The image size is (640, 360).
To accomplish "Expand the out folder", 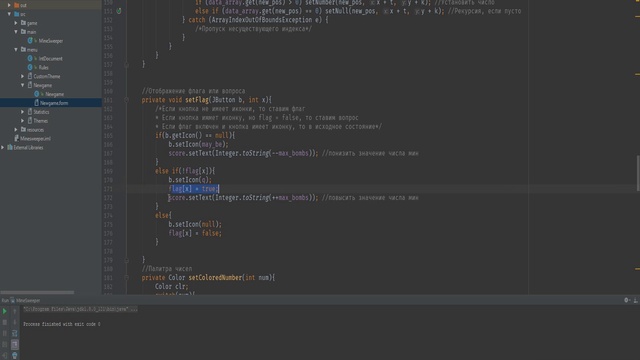I will tap(9, 5).
